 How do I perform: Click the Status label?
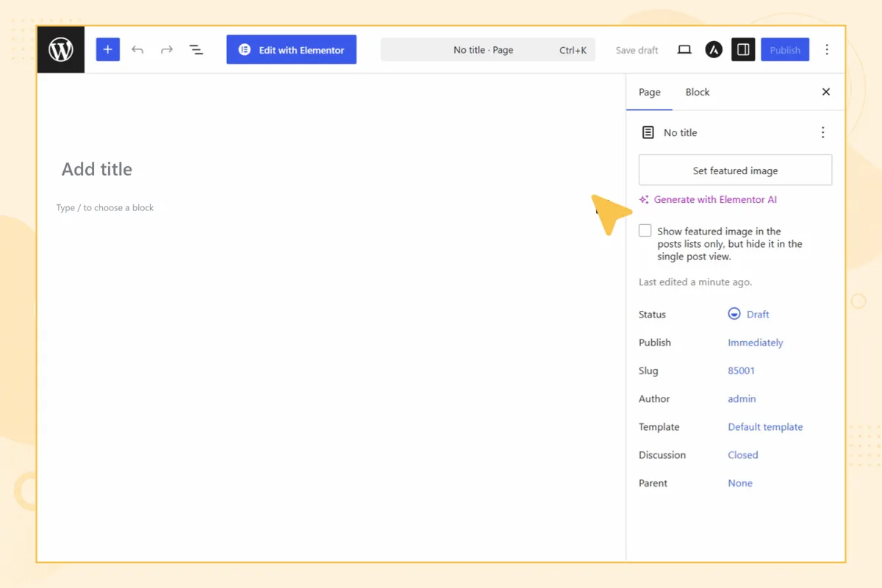pos(652,315)
